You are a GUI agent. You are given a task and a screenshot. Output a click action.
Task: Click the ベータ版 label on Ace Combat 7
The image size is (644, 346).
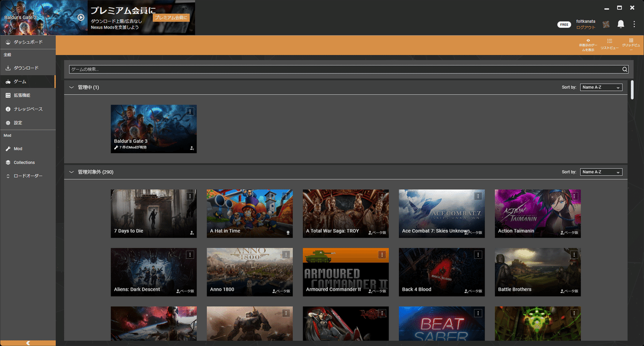pos(474,233)
